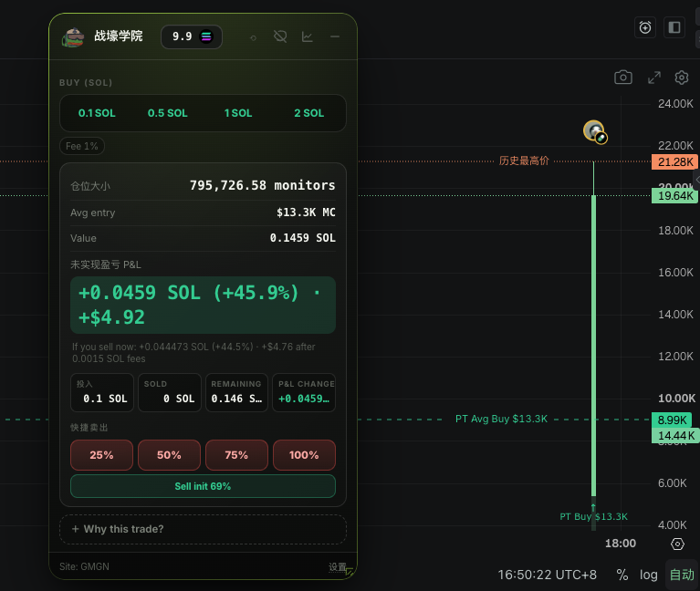Open the 9.9 SOL balance pill

[x=192, y=36]
